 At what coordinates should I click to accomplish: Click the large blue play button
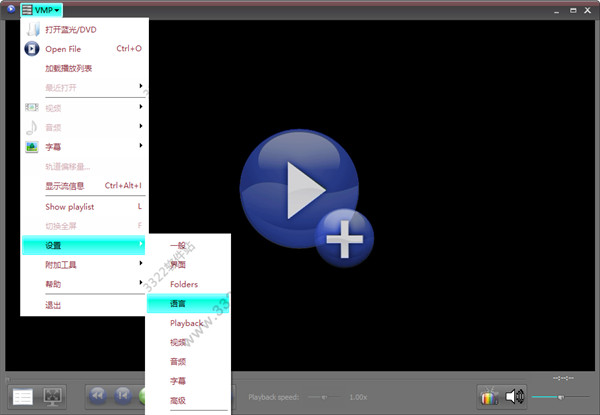click(x=299, y=189)
